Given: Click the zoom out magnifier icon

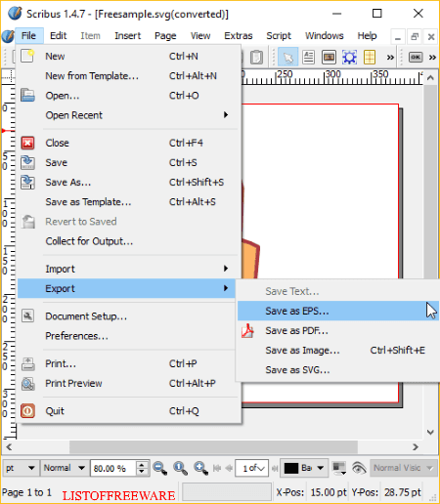Looking at the screenshot, I should pos(160,468).
